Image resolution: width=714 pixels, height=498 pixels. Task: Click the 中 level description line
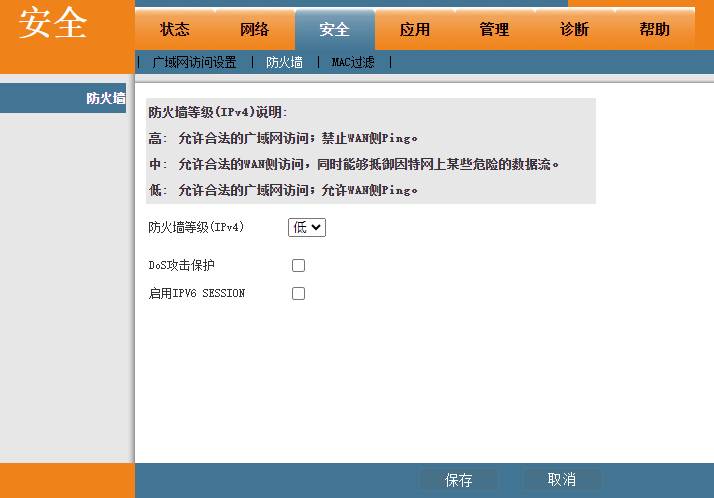[354, 164]
